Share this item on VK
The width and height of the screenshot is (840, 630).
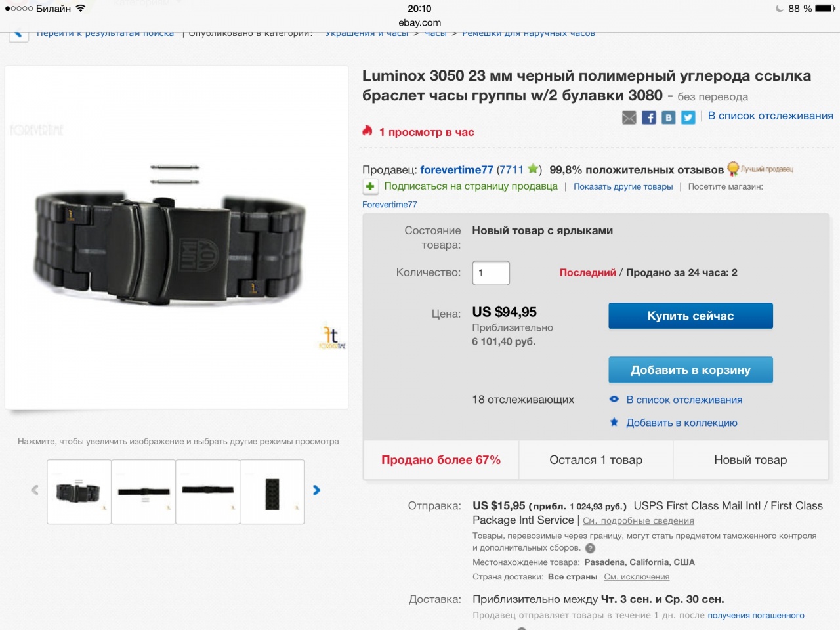coord(668,117)
